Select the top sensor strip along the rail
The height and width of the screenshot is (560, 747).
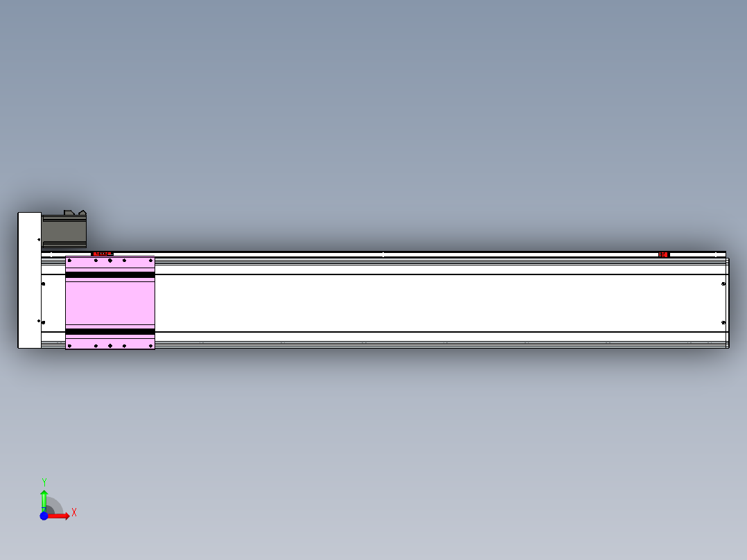point(383,254)
